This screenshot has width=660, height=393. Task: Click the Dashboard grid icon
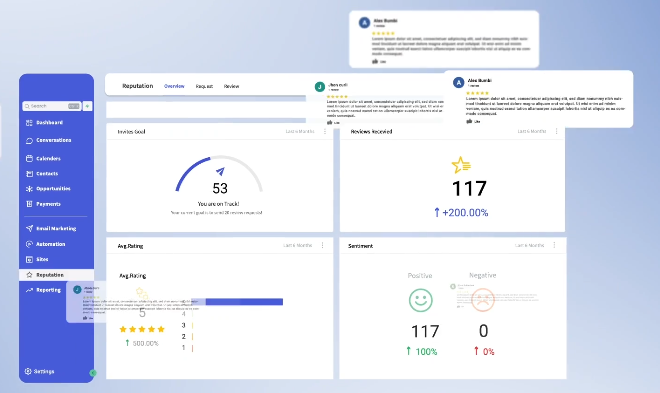pos(29,122)
